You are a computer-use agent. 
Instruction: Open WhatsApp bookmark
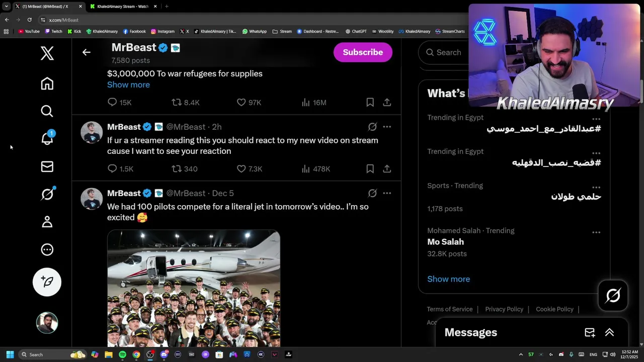[x=255, y=31]
